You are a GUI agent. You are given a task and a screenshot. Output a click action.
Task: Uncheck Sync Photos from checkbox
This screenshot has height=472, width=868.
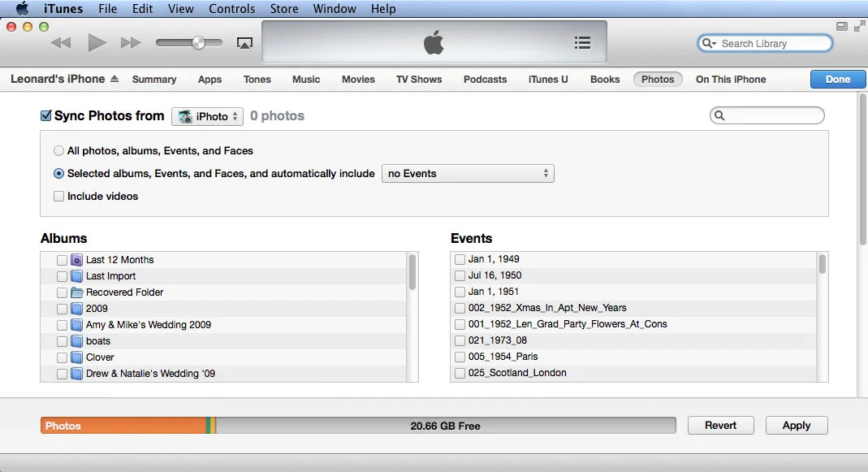point(46,115)
